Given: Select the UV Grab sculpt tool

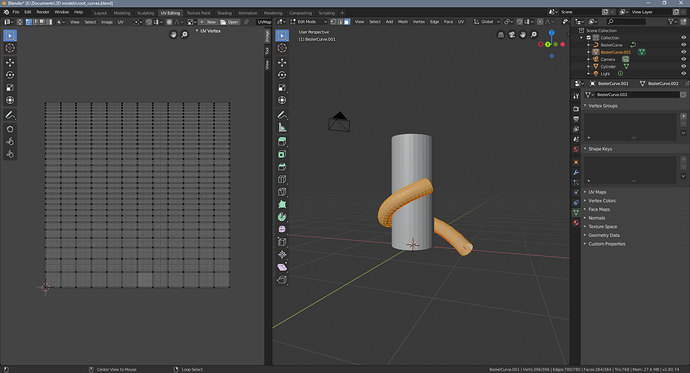Looking at the screenshot, I should pyautogui.click(x=10, y=129).
